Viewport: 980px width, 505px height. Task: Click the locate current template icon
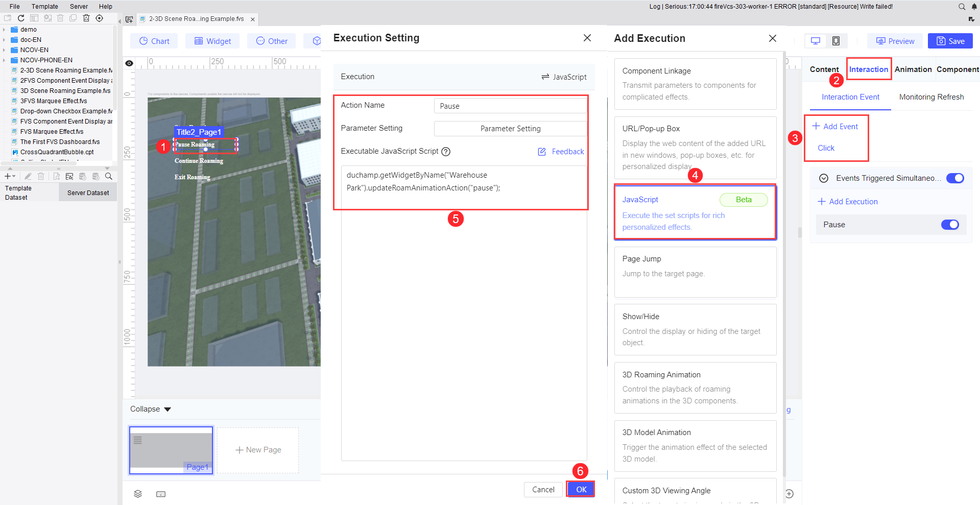[100, 18]
